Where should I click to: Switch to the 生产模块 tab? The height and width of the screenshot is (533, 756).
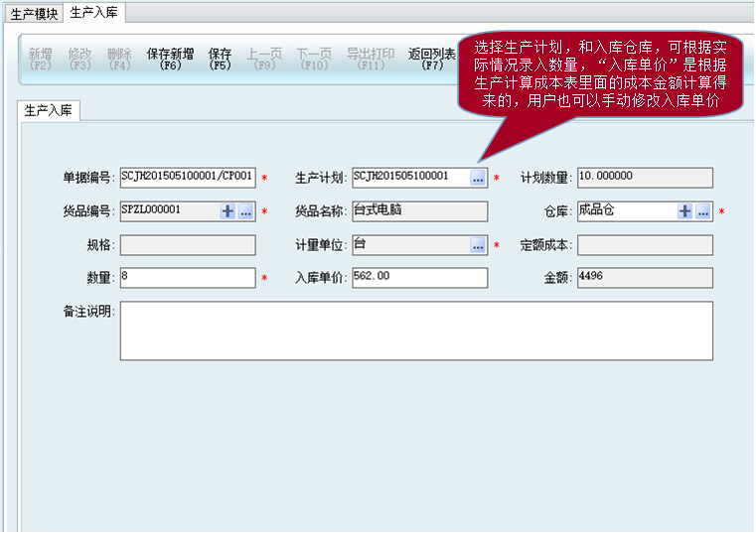[x=34, y=14]
